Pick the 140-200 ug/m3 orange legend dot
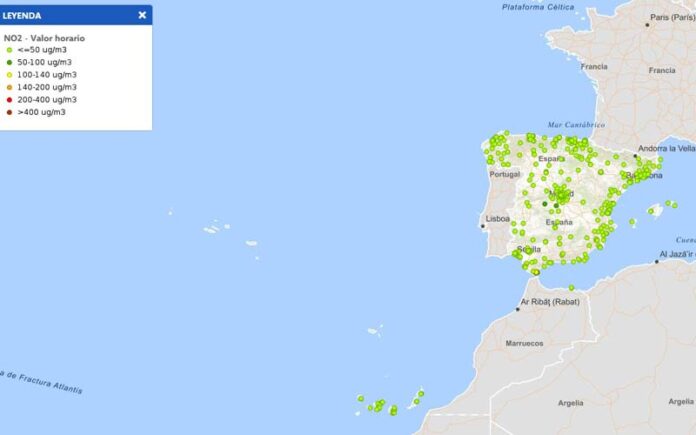Image resolution: width=696 pixels, height=435 pixels. pyautogui.click(x=9, y=87)
